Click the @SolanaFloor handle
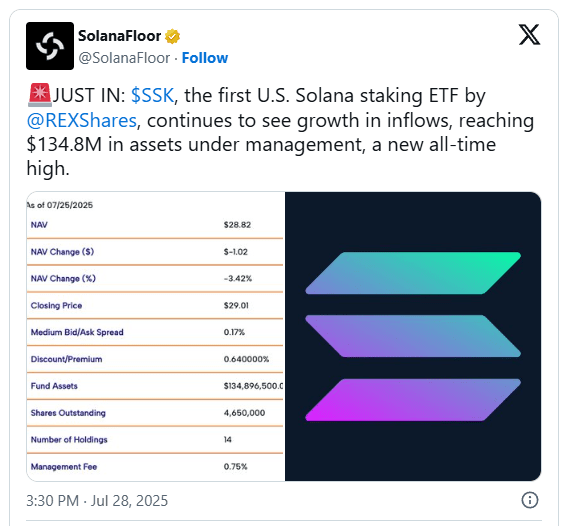The height and width of the screenshot is (526, 566). (x=124, y=58)
